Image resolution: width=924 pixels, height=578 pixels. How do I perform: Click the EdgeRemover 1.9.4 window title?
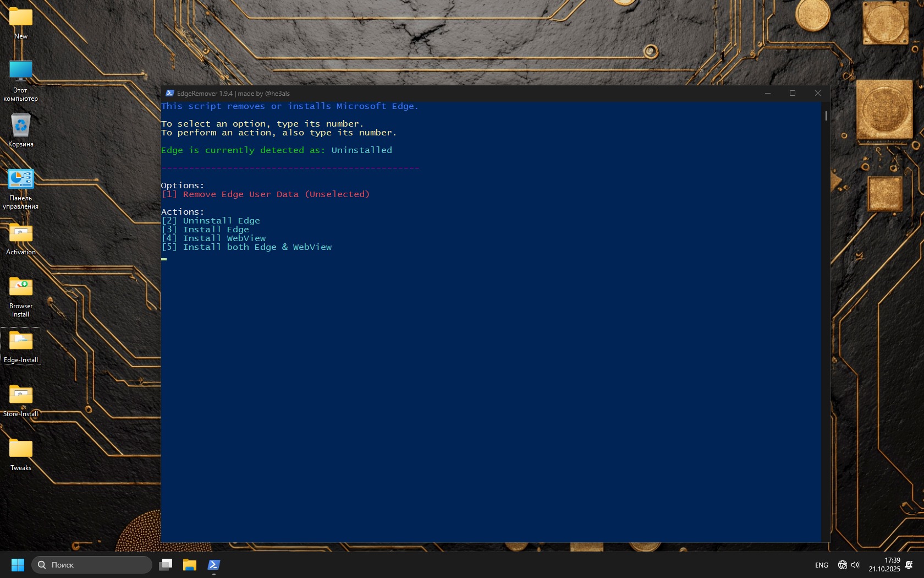[x=233, y=94]
